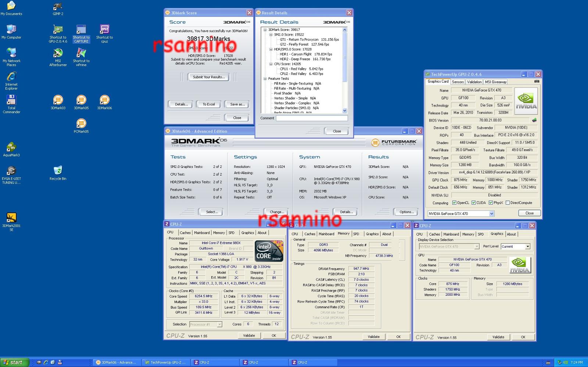The height and width of the screenshot is (367, 588).
Task: Click Save as button in 3DMark Score
Action: pyautogui.click(x=237, y=104)
